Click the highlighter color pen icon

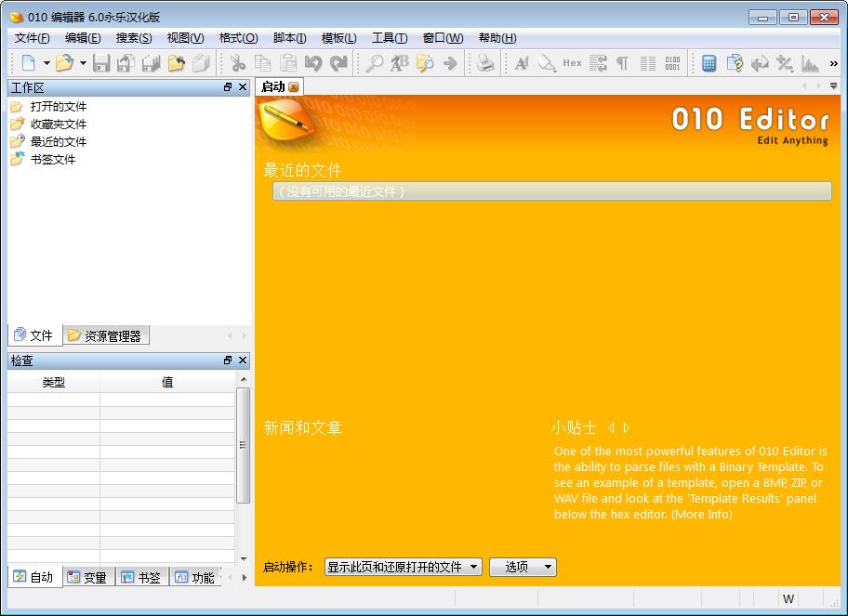coord(547,63)
